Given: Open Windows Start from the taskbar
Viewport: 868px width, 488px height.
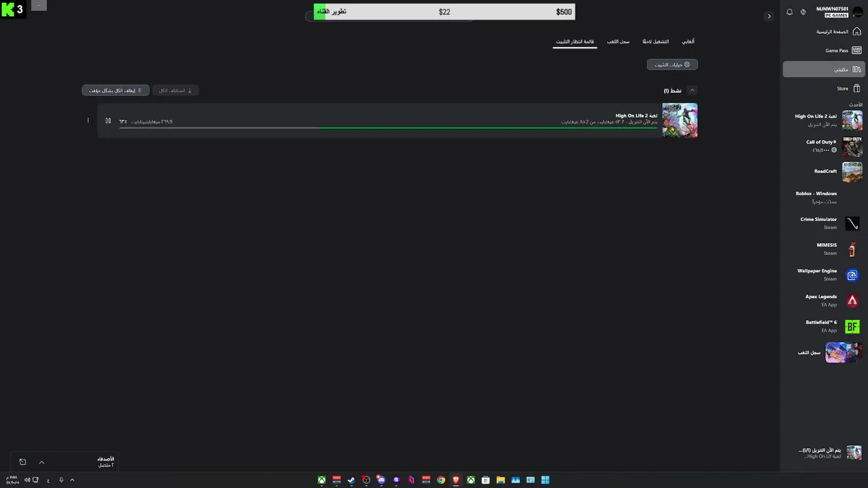Looking at the screenshot, I should click(545, 480).
